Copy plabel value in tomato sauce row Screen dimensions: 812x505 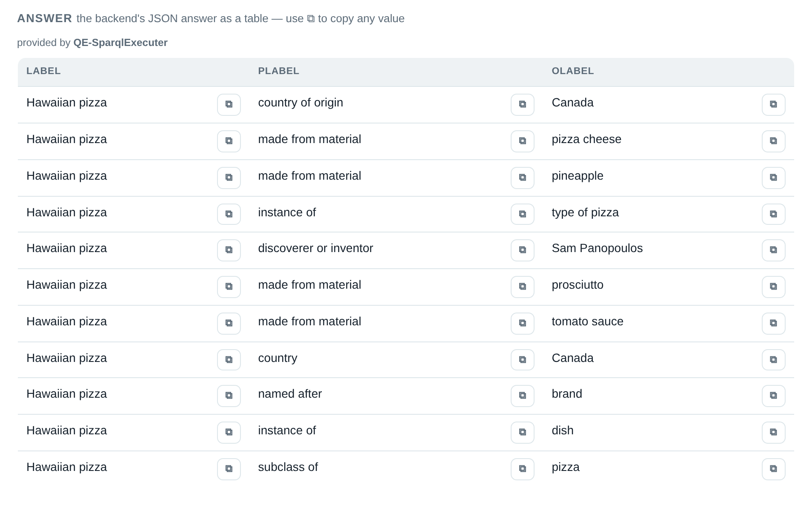[x=523, y=323]
